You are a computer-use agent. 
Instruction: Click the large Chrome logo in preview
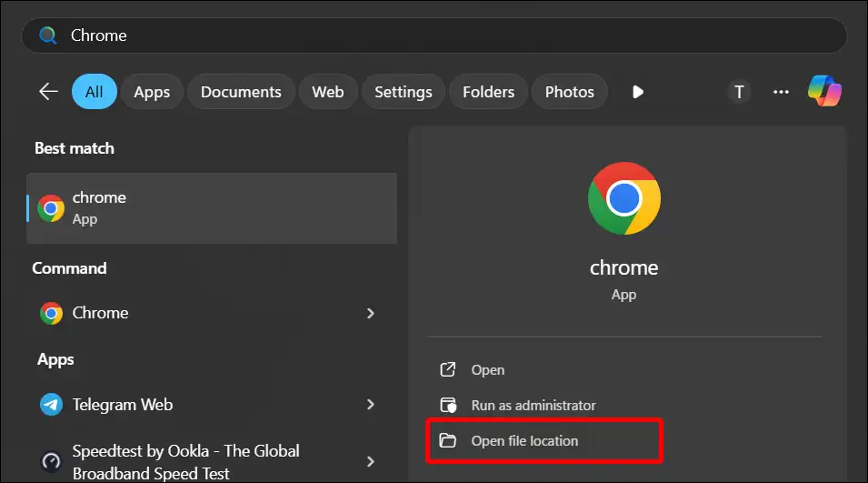[x=624, y=198]
